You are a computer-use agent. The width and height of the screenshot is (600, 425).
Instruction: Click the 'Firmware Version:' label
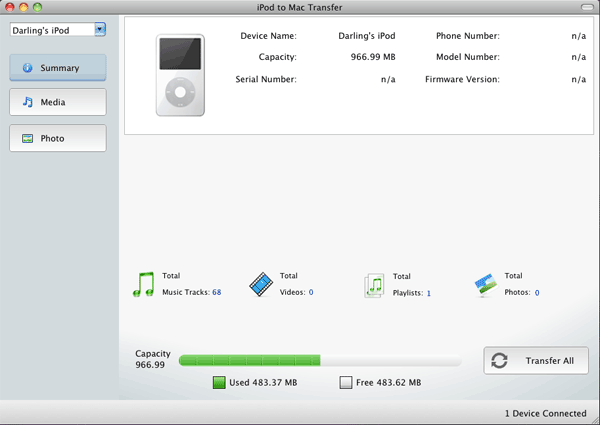(x=462, y=79)
